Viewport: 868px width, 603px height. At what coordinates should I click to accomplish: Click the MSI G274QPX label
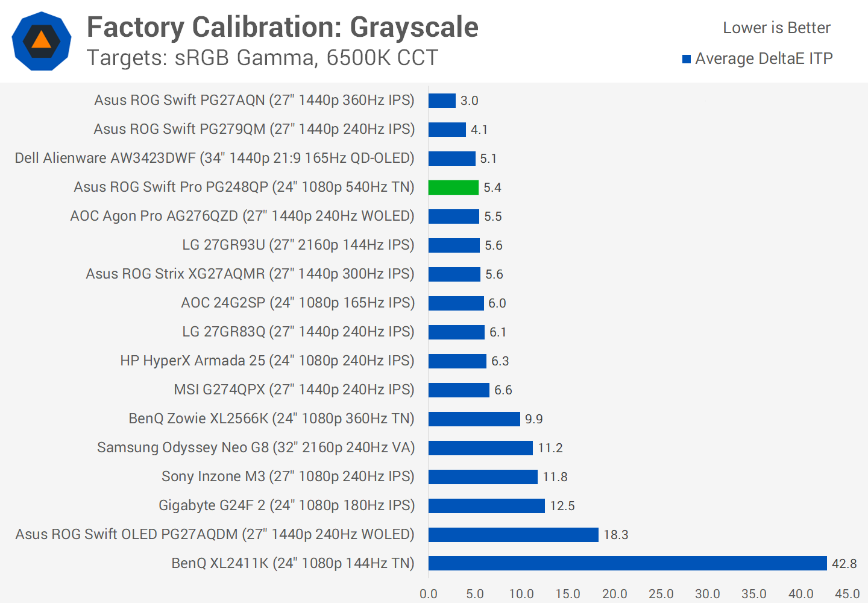click(294, 390)
